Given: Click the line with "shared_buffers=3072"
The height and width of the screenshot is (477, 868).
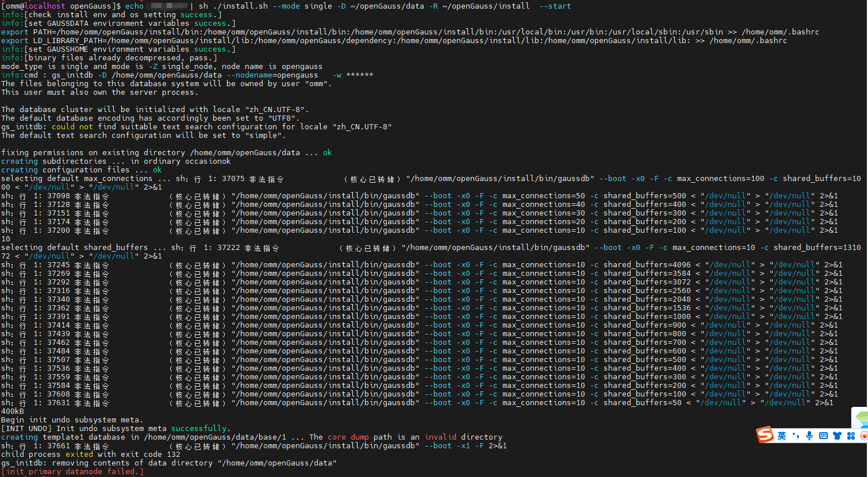Looking at the screenshot, I should point(422,282).
